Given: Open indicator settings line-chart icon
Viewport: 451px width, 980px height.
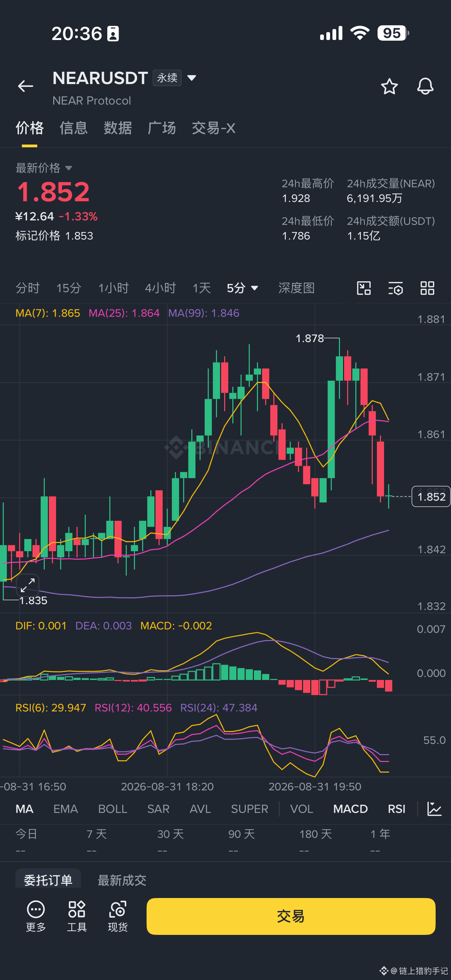Looking at the screenshot, I should [x=434, y=809].
